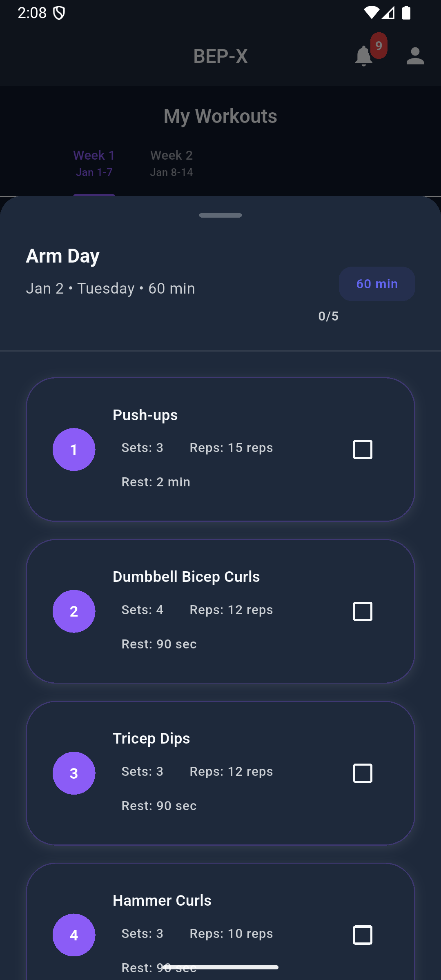Open the user profile icon
The image size is (441, 980).
(415, 56)
